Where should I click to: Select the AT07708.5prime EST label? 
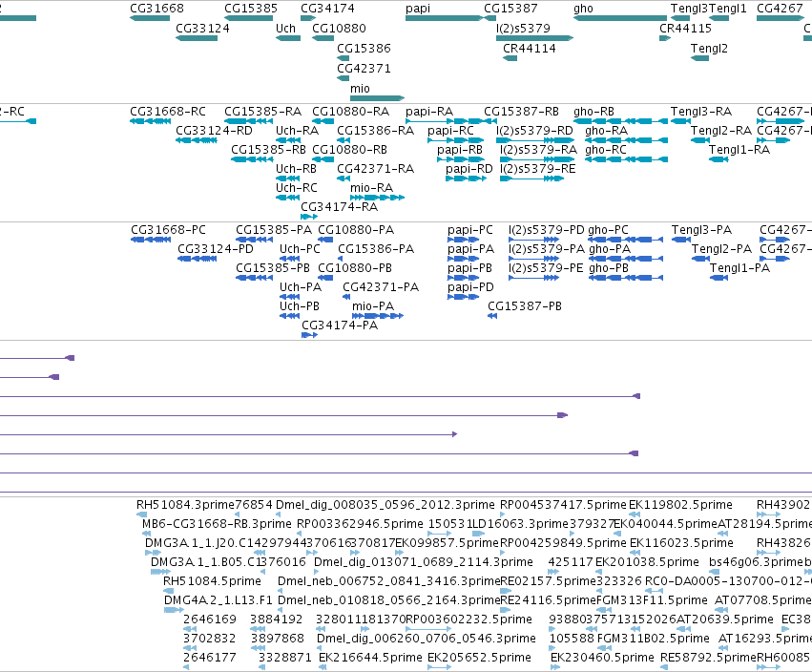[x=762, y=600]
